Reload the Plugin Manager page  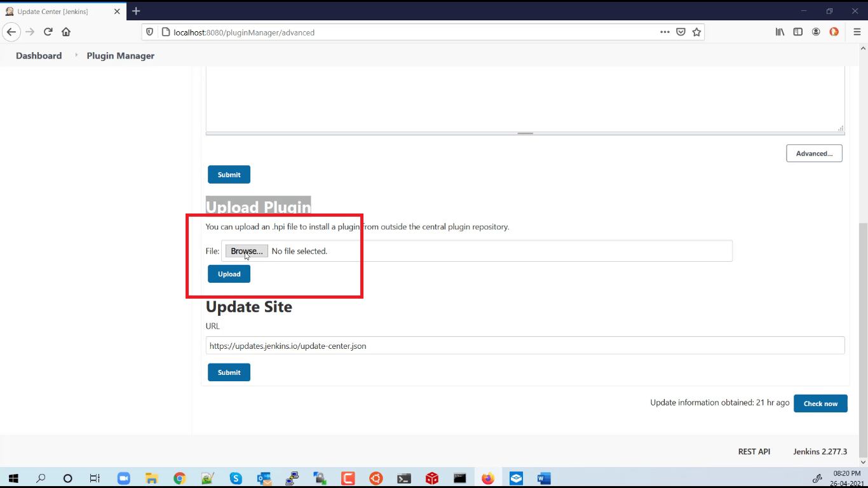48,32
